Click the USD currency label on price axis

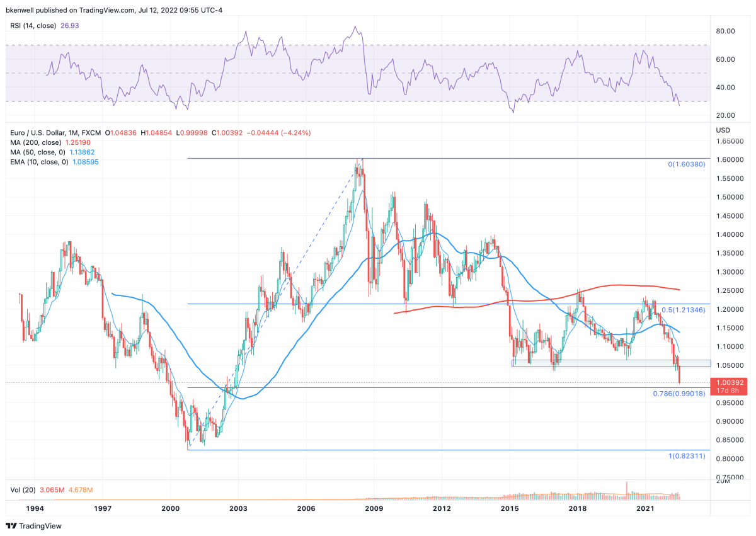point(723,130)
